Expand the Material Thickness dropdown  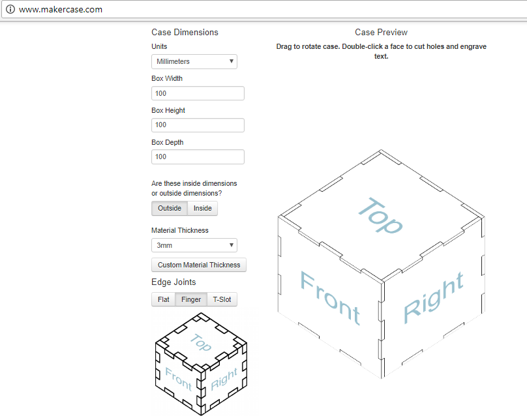pyautogui.click(x=194, y=245)
